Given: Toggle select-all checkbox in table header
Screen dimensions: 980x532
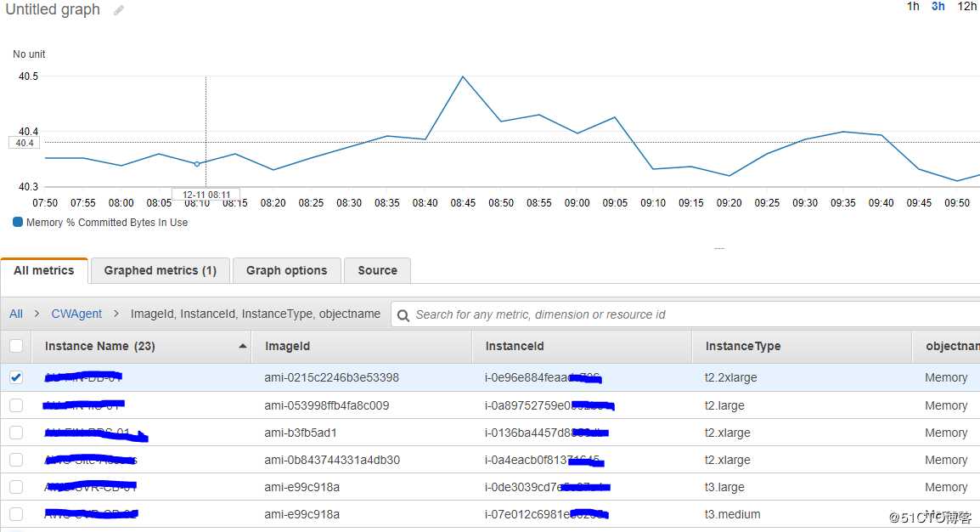Looking at the screenshot, I should click(16, 347).
